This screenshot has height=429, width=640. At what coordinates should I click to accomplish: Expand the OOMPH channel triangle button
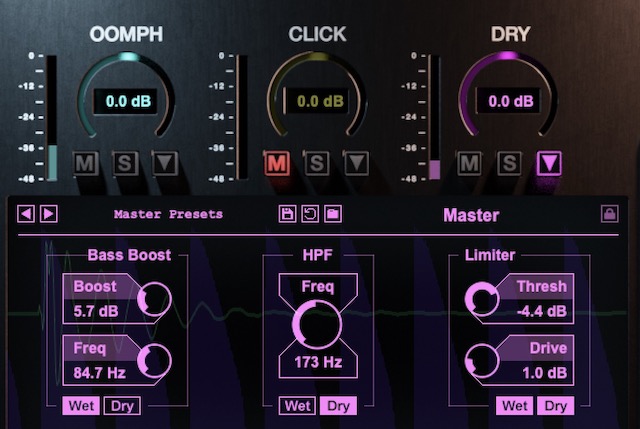[x=165, y=163]
